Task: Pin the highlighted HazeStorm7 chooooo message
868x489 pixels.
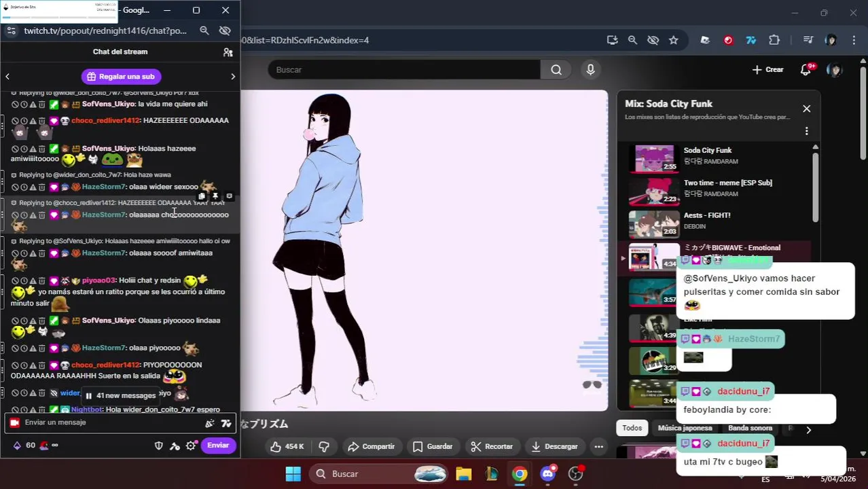Action: (215, 196)
